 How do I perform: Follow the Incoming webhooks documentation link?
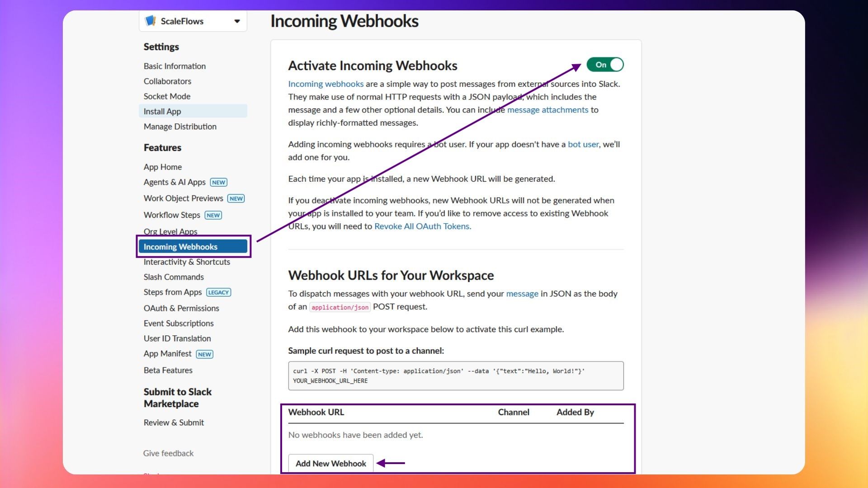point(325,84)
